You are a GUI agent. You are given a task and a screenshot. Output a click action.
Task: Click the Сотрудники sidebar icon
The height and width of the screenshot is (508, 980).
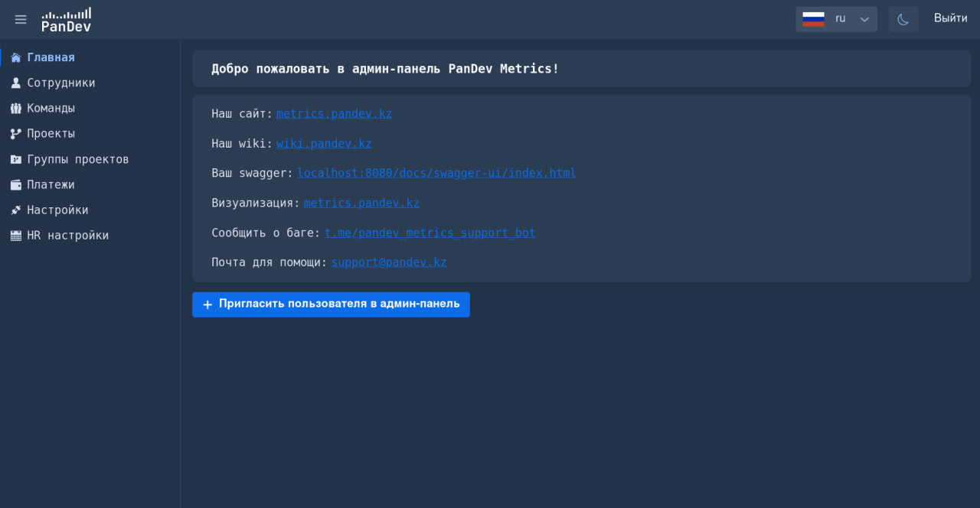15,83
